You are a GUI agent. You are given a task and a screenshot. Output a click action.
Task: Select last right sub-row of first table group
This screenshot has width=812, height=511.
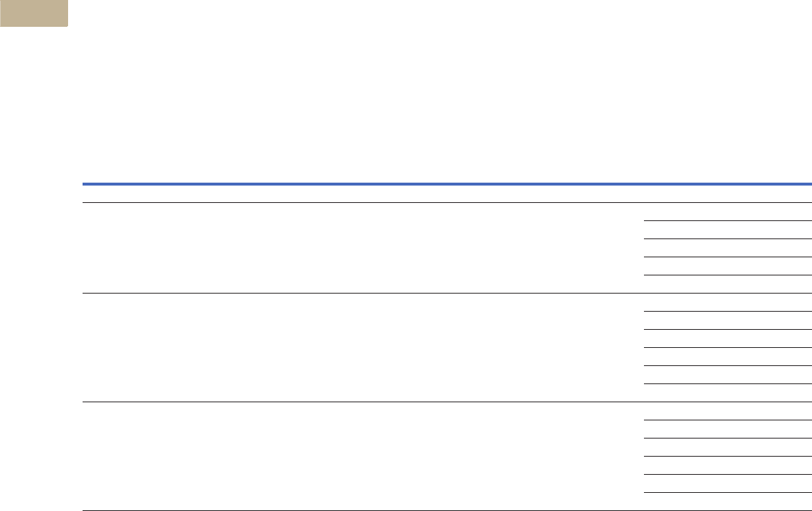tap(727, 284)
